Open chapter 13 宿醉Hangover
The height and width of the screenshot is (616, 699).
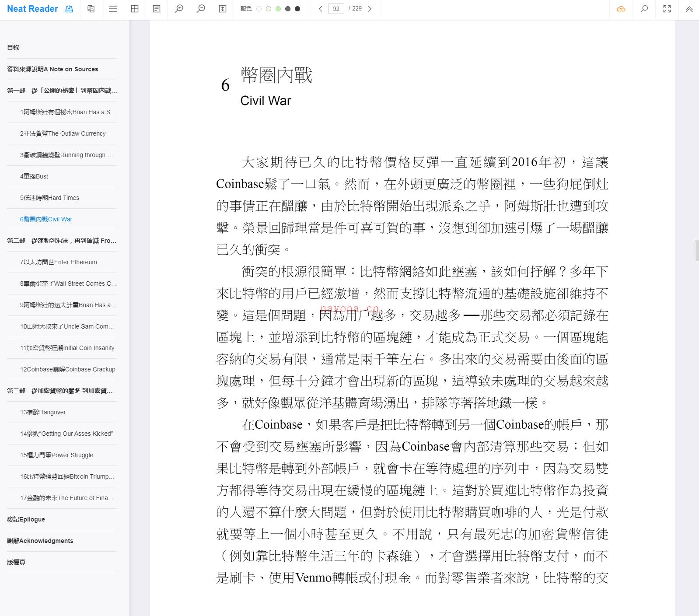pyautogui.click(x=62, y=412)
